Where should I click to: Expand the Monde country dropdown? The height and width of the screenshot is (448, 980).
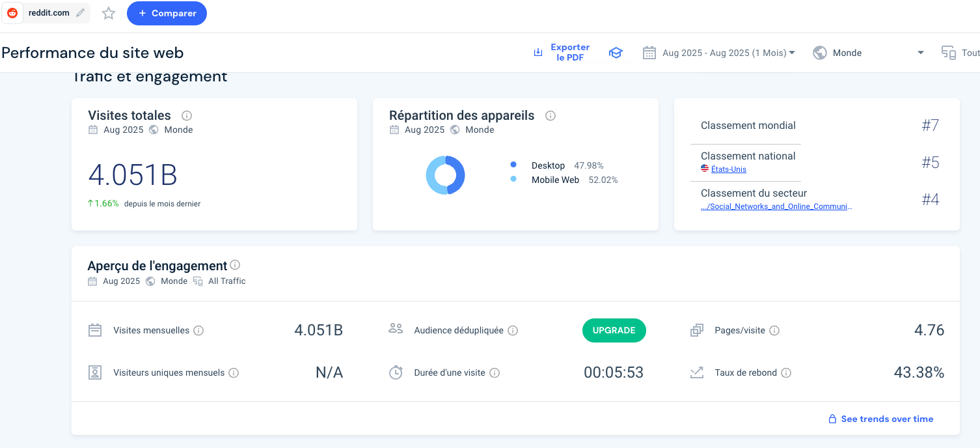click(868, 53)
